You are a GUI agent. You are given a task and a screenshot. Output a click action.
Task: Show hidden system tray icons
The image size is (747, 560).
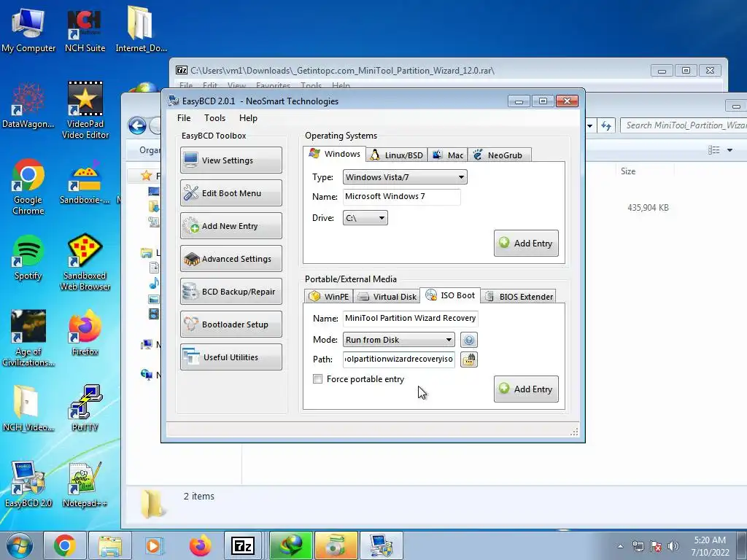[x=620, y=546]
